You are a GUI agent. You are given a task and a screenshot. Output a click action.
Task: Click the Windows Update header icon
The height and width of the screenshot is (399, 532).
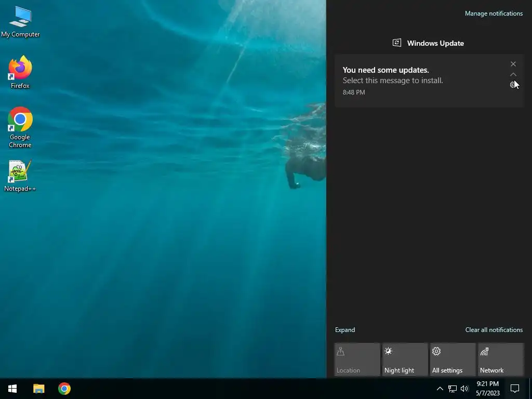(397, 43)
